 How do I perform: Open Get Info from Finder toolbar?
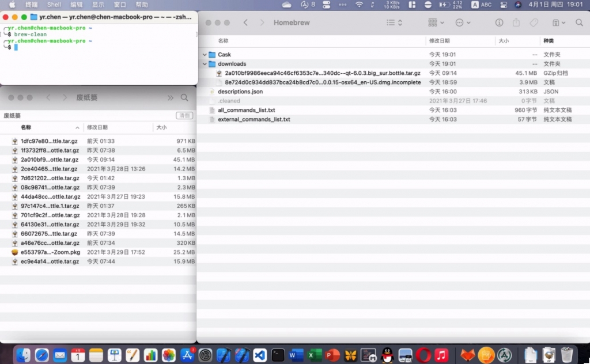499,22
